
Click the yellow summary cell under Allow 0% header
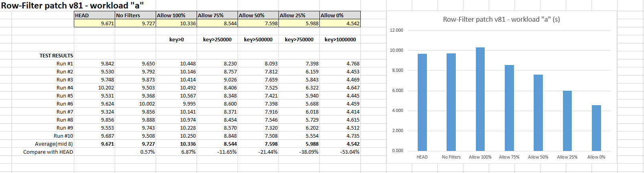(340, 23)
